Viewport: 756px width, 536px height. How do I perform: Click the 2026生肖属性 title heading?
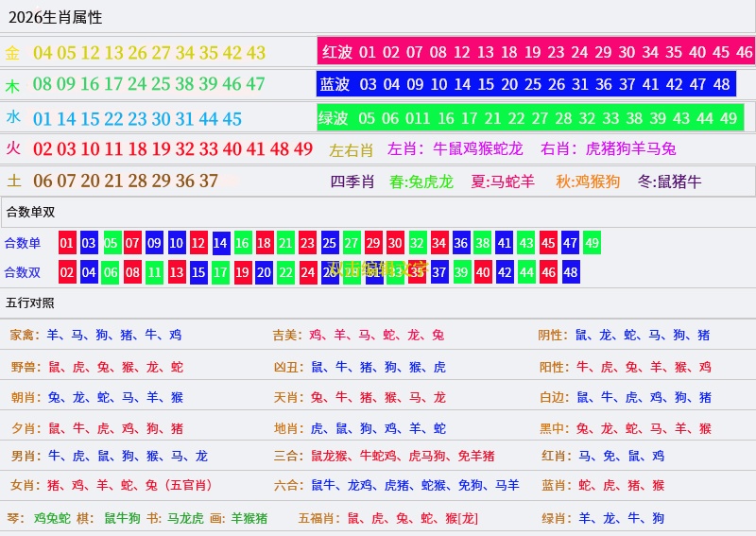pos(55,17)
